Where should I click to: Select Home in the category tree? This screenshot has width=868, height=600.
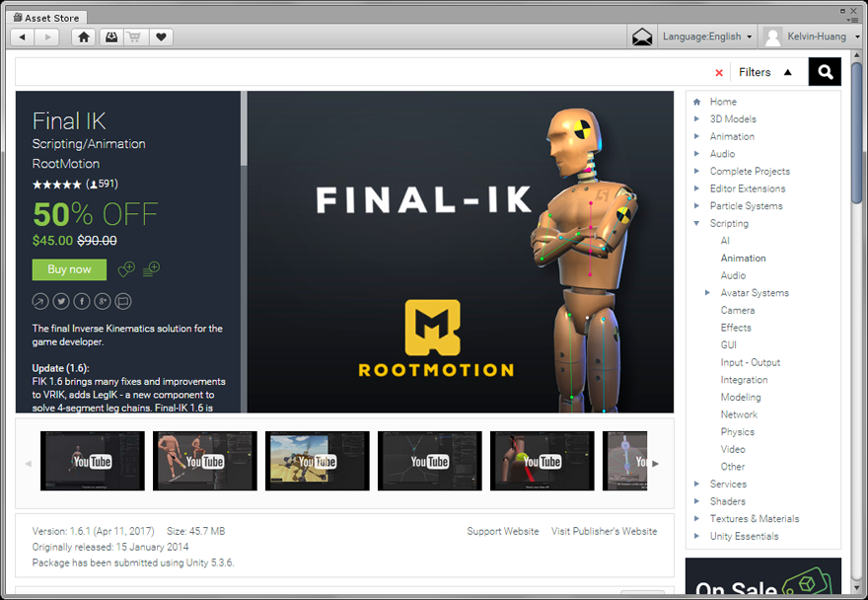point(723,102)
